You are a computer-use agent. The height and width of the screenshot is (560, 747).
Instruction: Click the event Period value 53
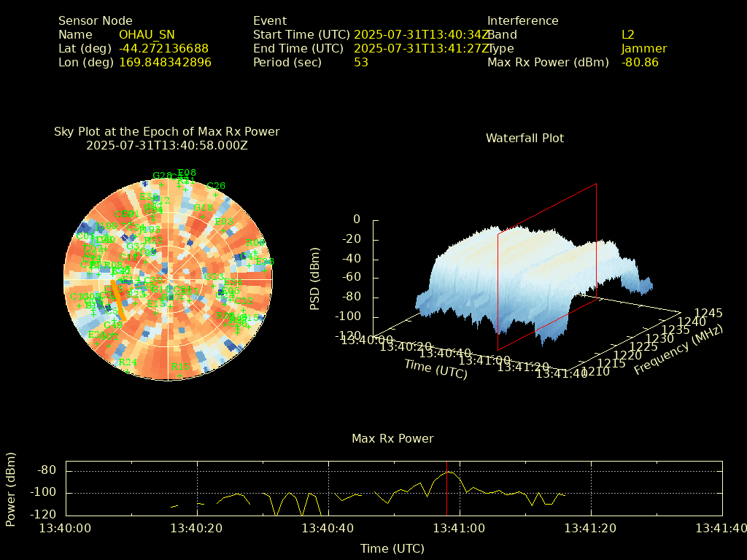point(361,63)
